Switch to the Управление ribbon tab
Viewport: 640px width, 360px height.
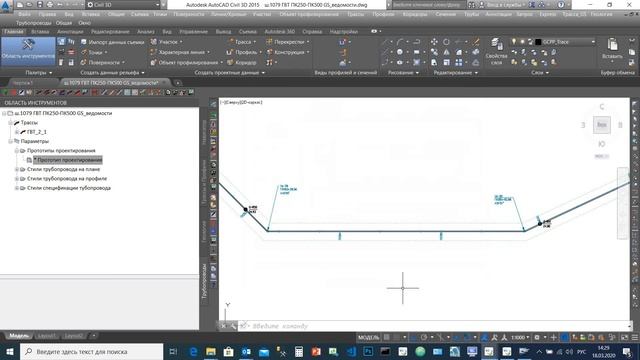(193, 31)
